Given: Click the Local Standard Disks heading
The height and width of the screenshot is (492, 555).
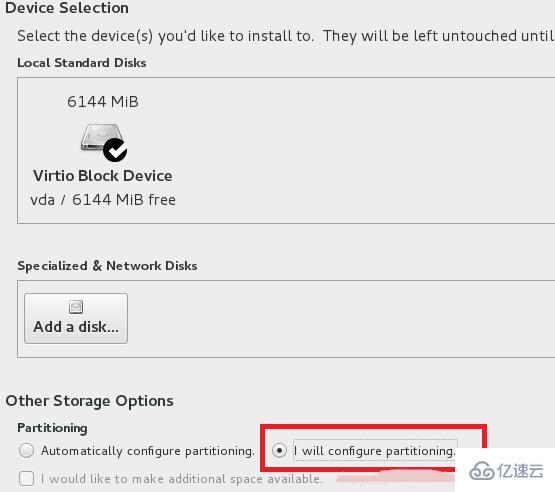Looking at the screenshot, I should 82,63.
